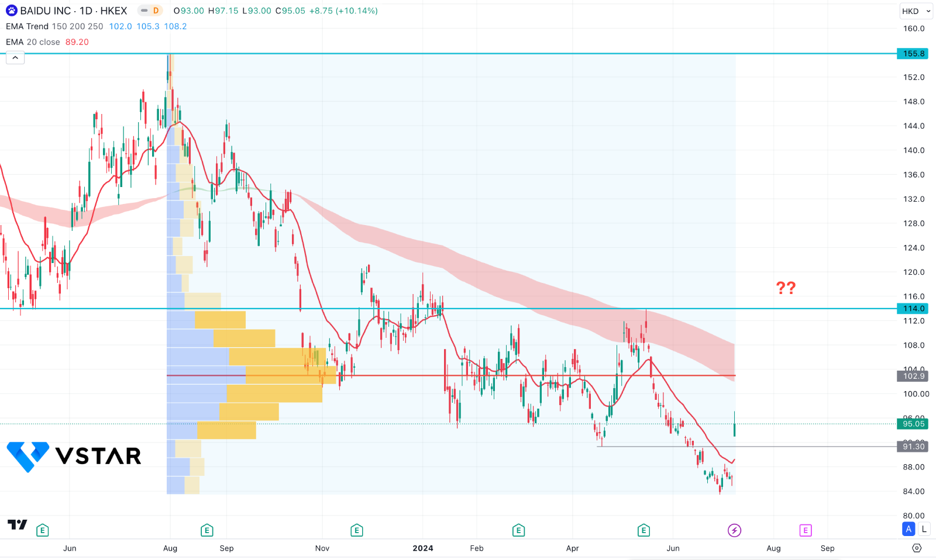The image size is (936, 560).
Task: Click the 80.00 price axis label
Action: (914, 516)
